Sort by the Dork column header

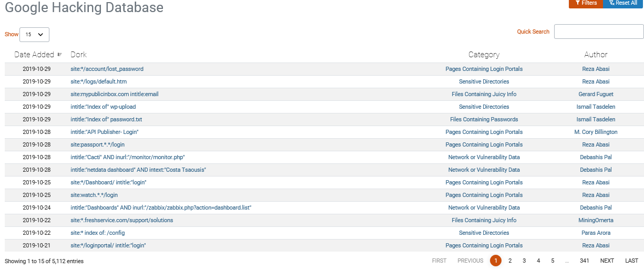[x=78, y=54]
